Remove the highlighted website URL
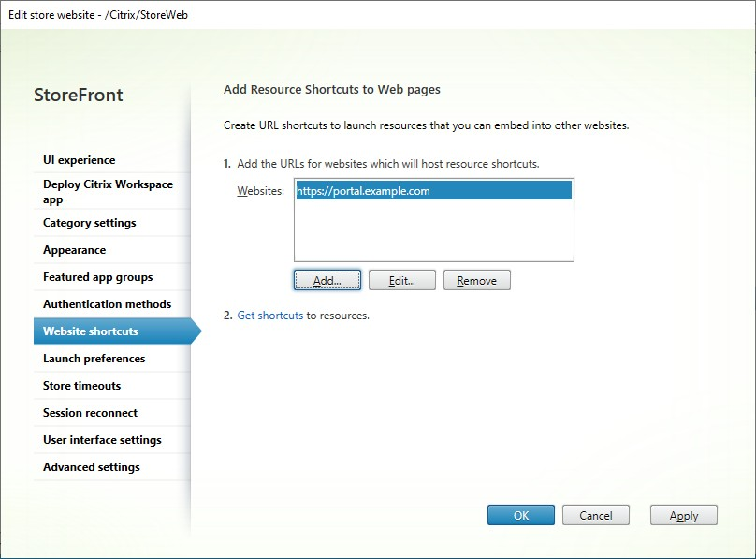The image size is (756, 559). 476,279
